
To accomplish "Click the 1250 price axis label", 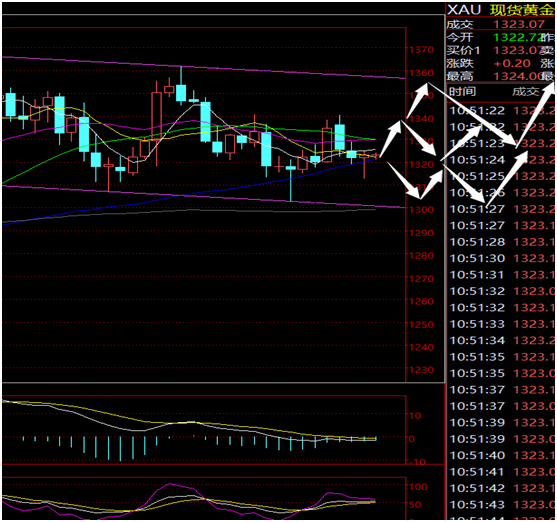I will 421,324.
